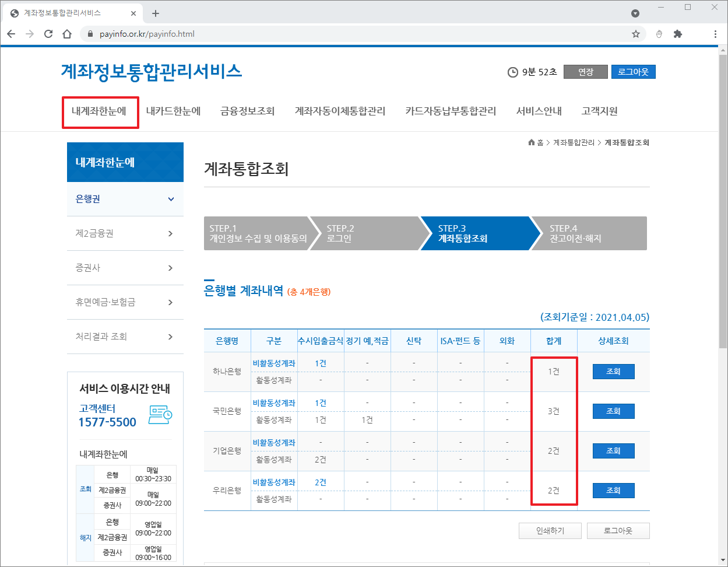Click the 상세조회 column header
Viewport: 728px width, 567px height.
(613, 341)
